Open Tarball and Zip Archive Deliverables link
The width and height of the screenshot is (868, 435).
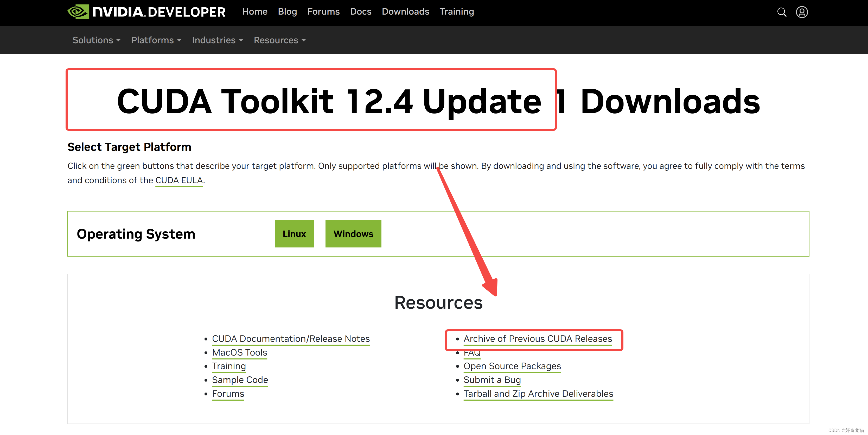(538, 394)
